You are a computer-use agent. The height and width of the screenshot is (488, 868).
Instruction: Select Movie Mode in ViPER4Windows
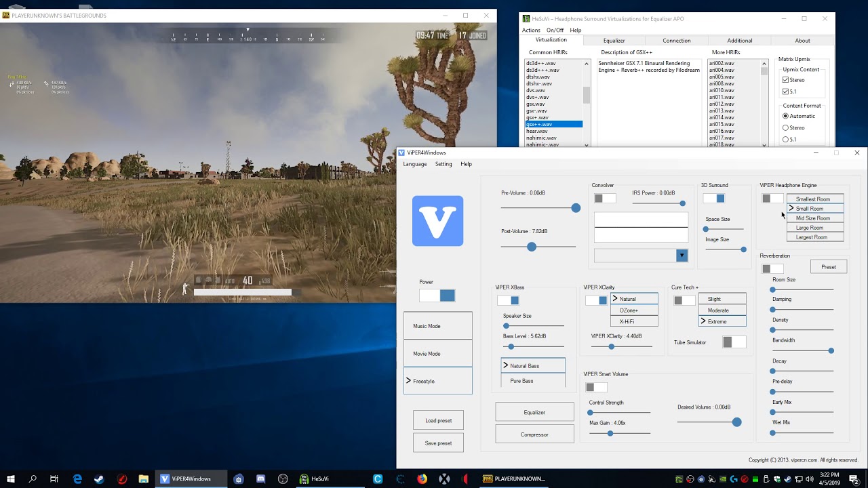point(438,354)
